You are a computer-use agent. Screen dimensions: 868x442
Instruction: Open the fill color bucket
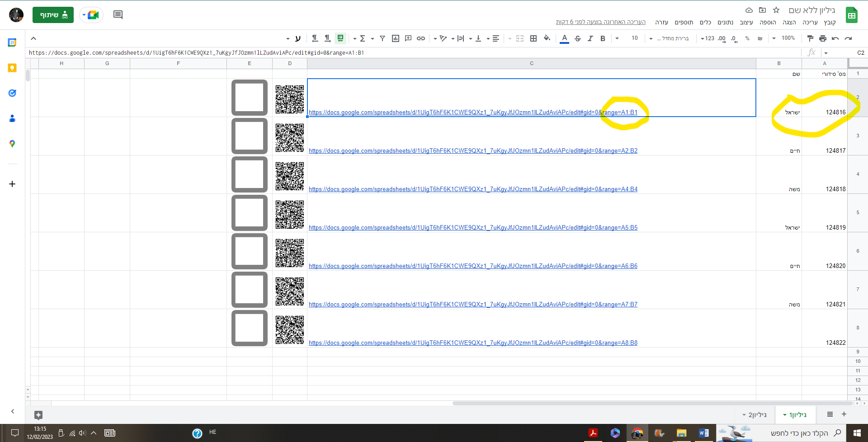coord(547,38)
